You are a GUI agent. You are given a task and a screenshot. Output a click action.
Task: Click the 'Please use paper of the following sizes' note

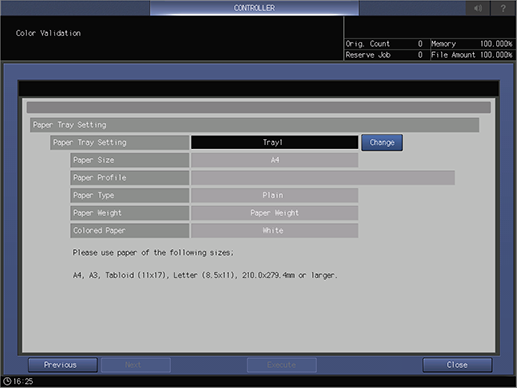(153, 253)
